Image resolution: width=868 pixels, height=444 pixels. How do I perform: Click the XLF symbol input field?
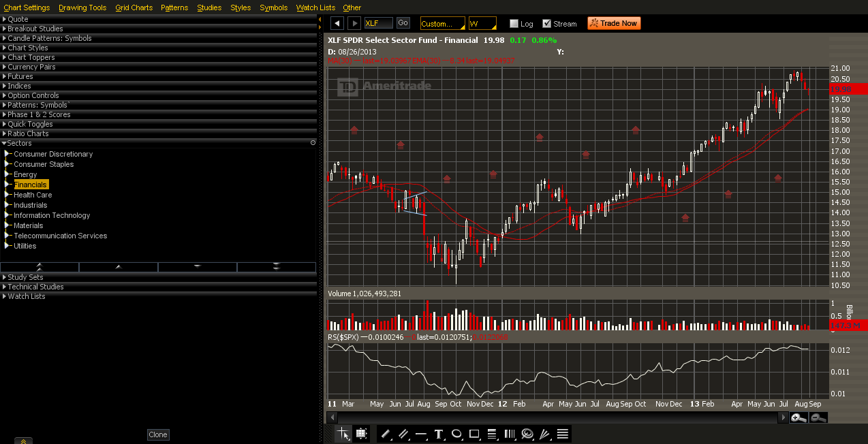click(x=378, y=24)
